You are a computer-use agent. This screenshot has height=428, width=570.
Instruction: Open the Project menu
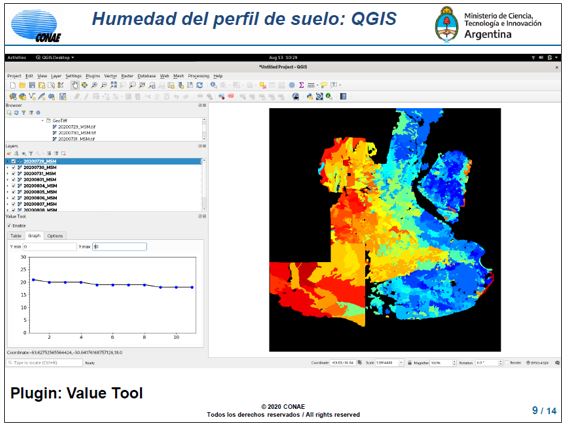coord(14,76)
